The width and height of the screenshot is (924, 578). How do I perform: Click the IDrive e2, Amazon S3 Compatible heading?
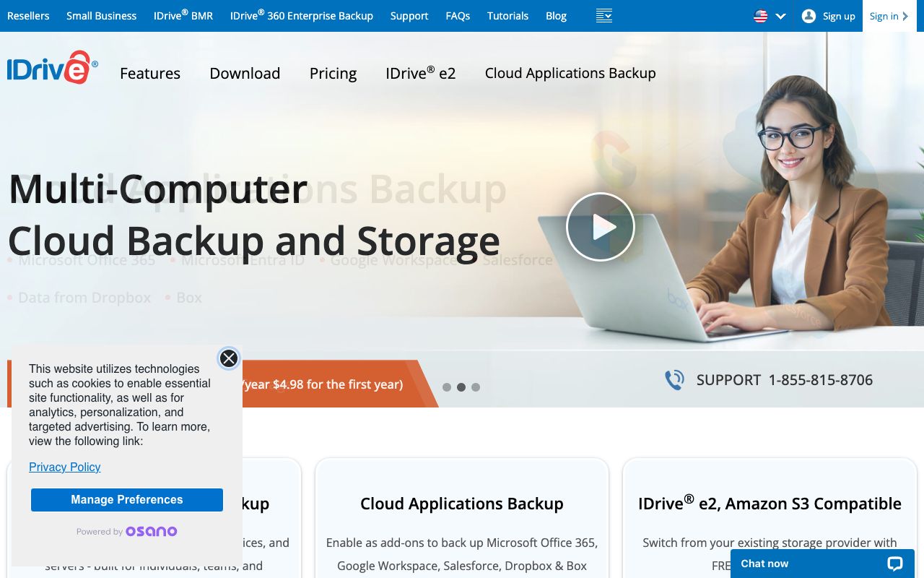770,503
